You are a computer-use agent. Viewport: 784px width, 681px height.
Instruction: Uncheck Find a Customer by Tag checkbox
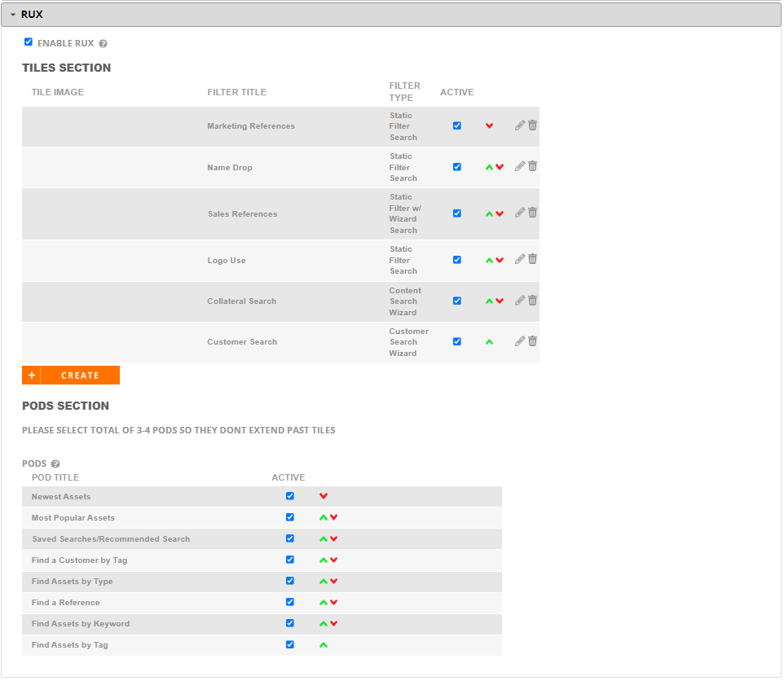click(290, 560)
